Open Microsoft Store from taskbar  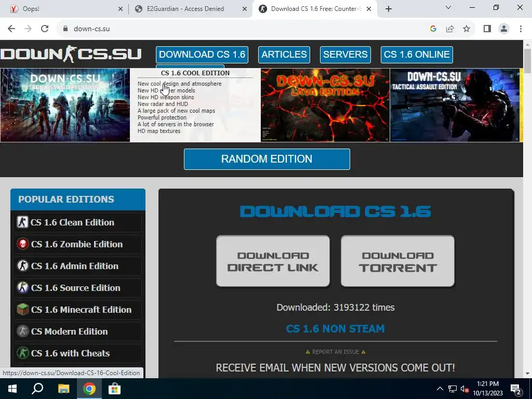pos(115,389)
